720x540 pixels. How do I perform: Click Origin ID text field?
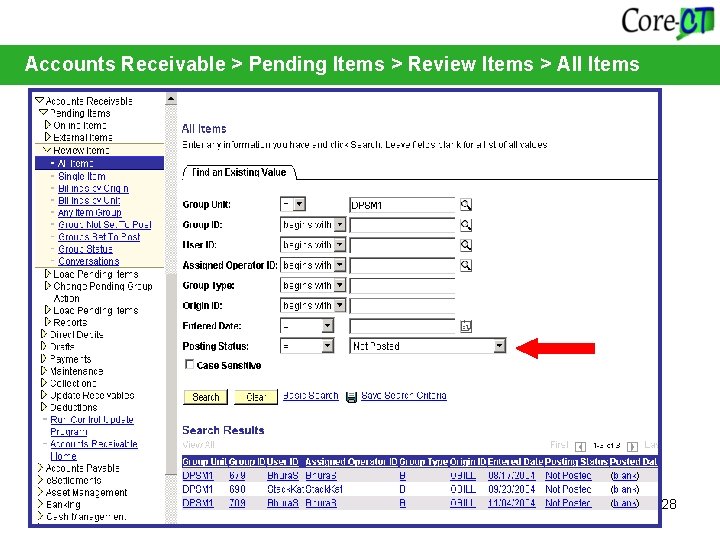[402, 306]
